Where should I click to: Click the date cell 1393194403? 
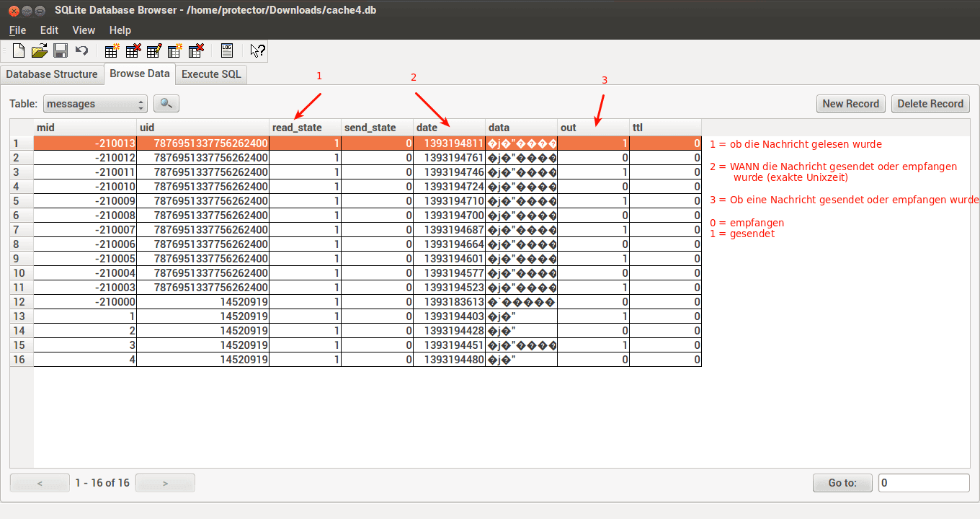coord(450,316)
